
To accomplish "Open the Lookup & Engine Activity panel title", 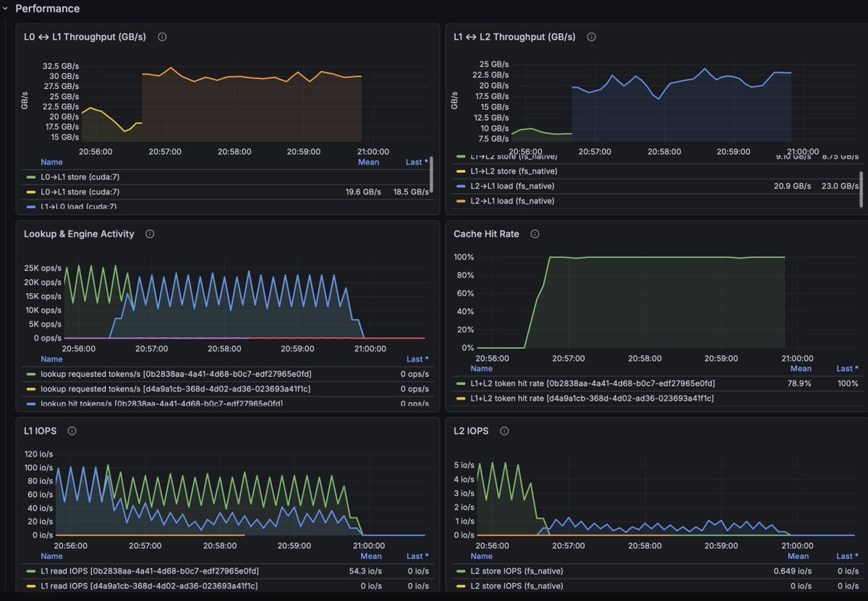I will [x=79, y=234].
